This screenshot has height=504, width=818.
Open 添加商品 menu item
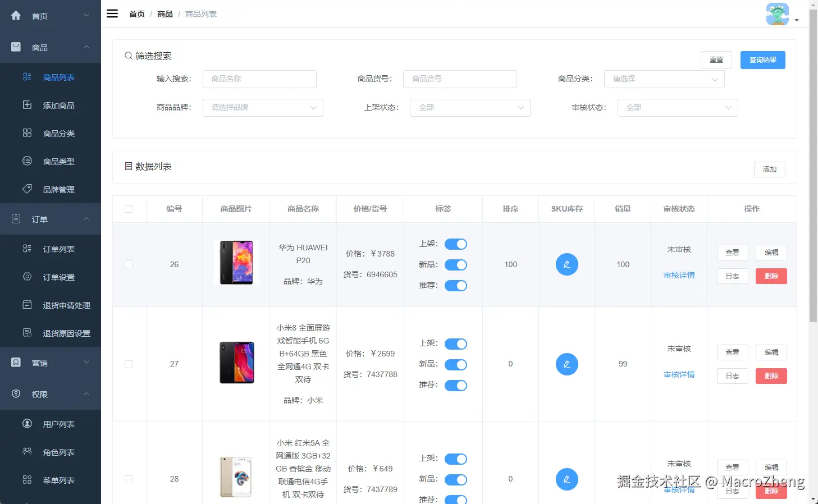(x=51, y=106)
